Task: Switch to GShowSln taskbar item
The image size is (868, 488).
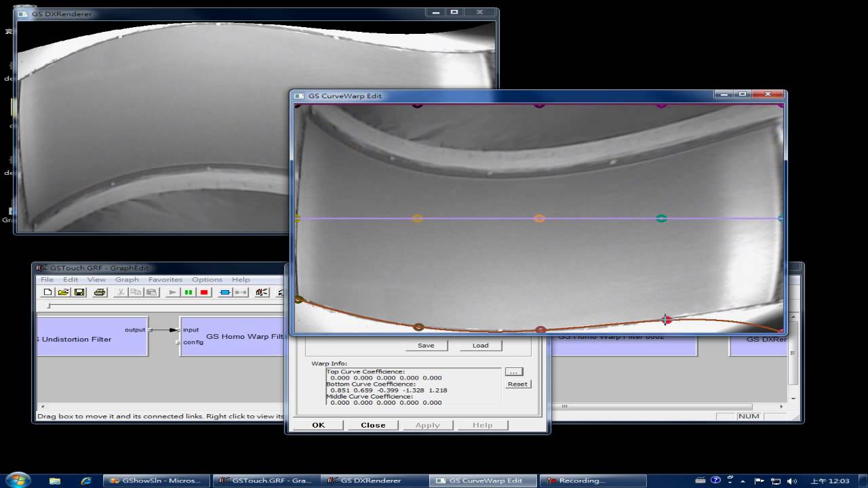Action: tap(157, 481)
